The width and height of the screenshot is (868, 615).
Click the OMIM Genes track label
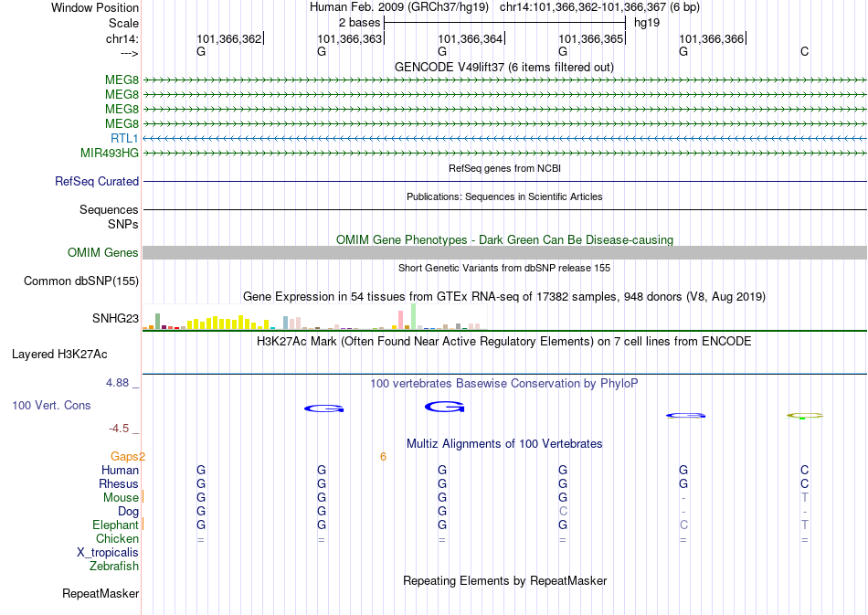click(x=103, y=253)
